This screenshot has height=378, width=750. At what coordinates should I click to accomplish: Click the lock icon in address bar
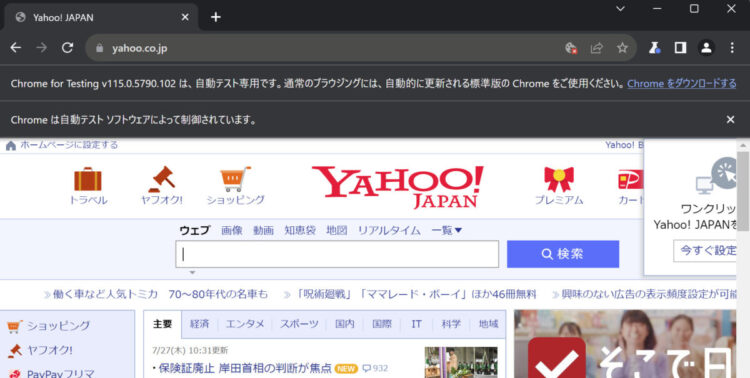pos(99,48)
